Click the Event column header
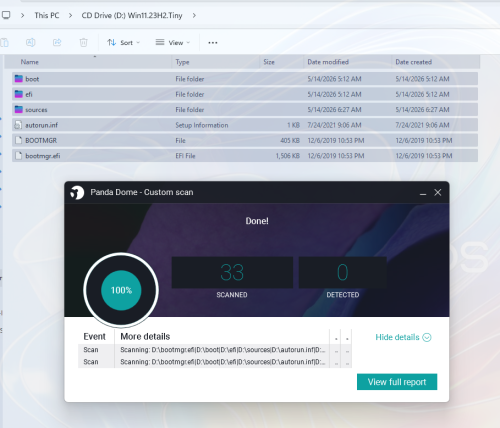The width and height of the screenshot is (500, 428). point(94,337)
